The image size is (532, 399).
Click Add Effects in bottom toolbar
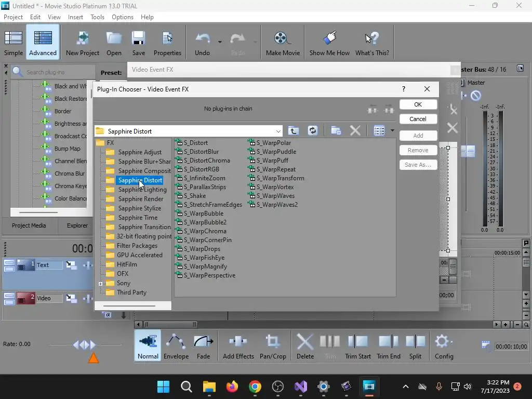point(238,346)
